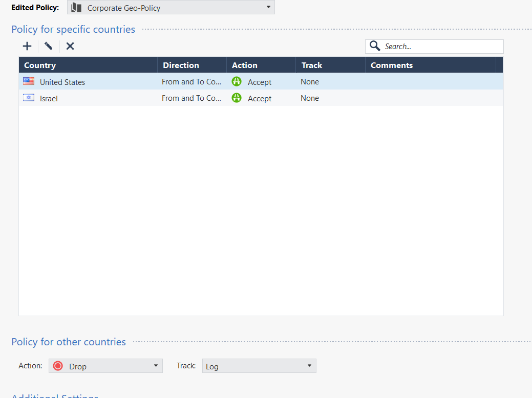Click the magnifier icon in search box
This screenshot has width=532, height=398.
tap(375, 46)
